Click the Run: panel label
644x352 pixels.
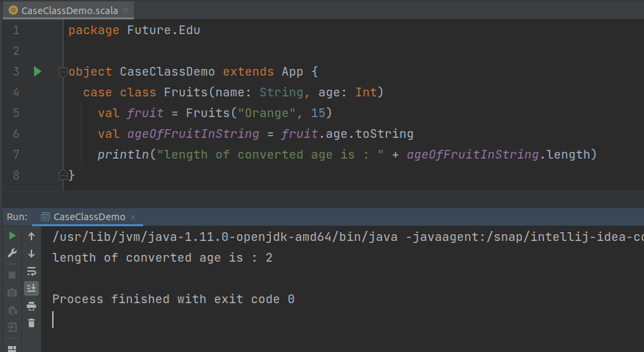pyautogui.click(x=17, y=217)
